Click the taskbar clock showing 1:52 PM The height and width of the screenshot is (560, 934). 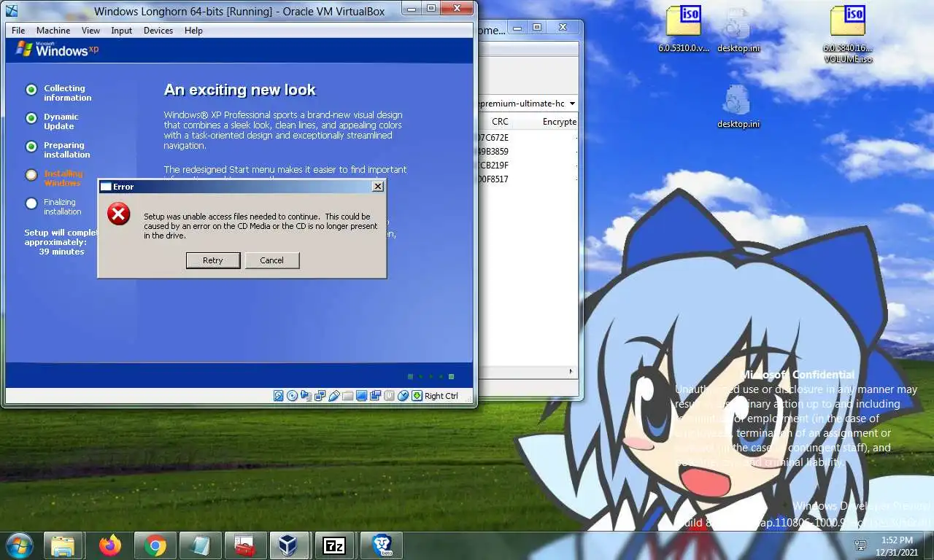897,546
